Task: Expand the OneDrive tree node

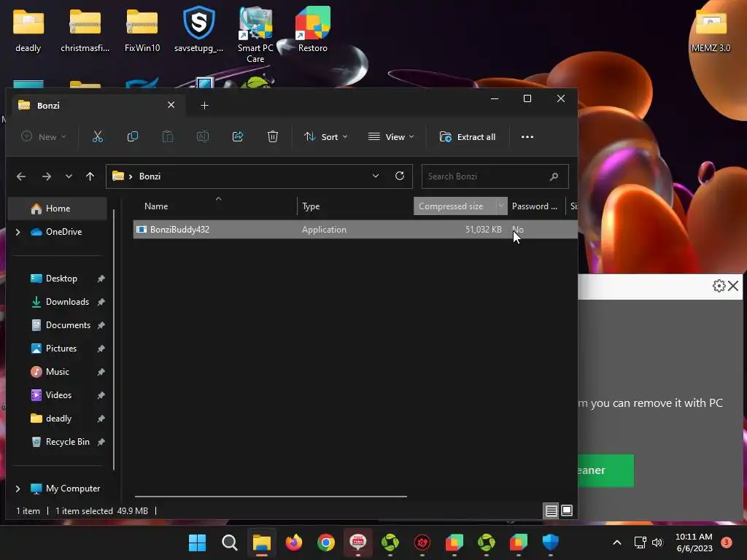Action: 18,232
